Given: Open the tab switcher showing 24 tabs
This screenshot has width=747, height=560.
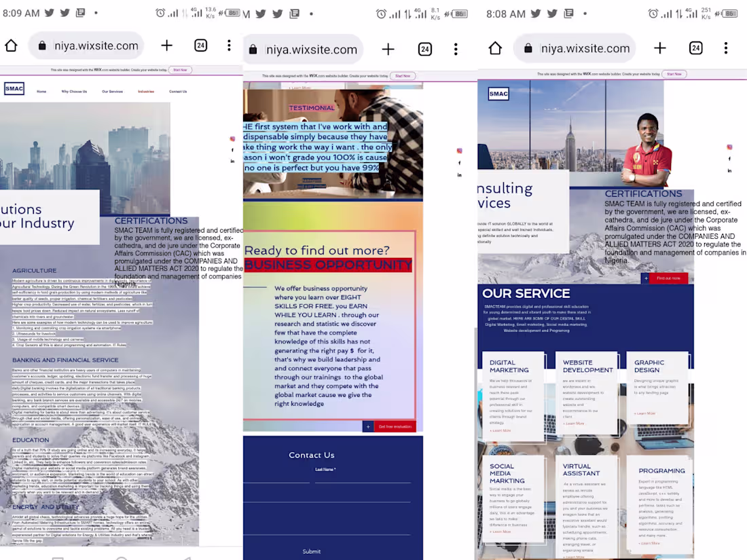Looking at the screenshot, I should tap(201, 45).
